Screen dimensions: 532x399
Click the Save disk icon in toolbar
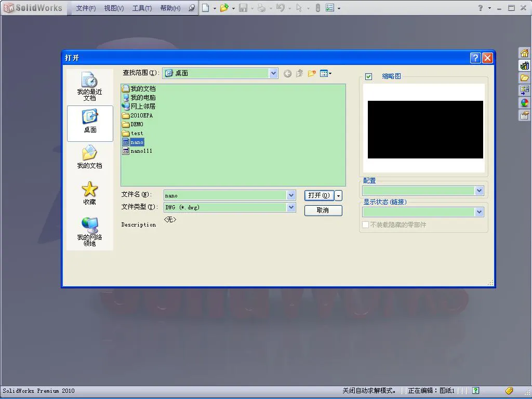pos(243,7)
